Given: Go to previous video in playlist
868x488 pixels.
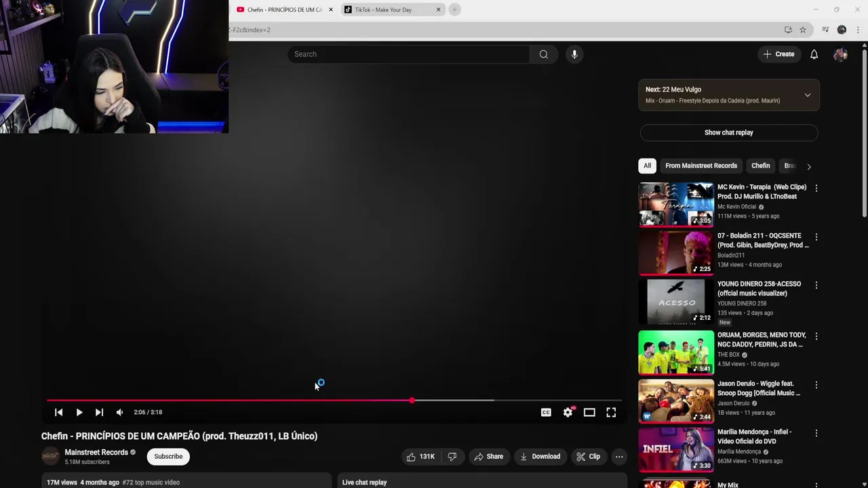Looking at the screenshot, I should 58,412.
